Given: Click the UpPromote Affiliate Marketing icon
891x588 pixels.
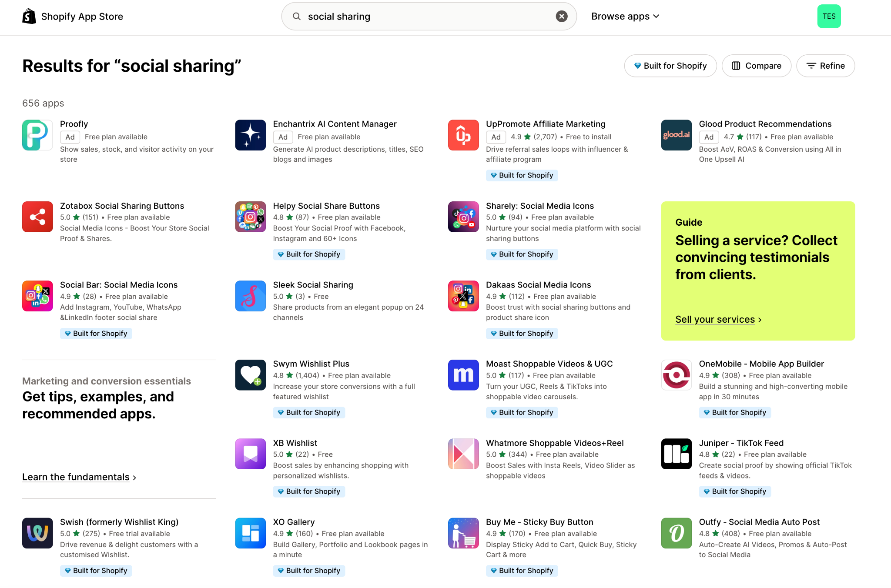Looking at the screenshot, I should 463,135.
